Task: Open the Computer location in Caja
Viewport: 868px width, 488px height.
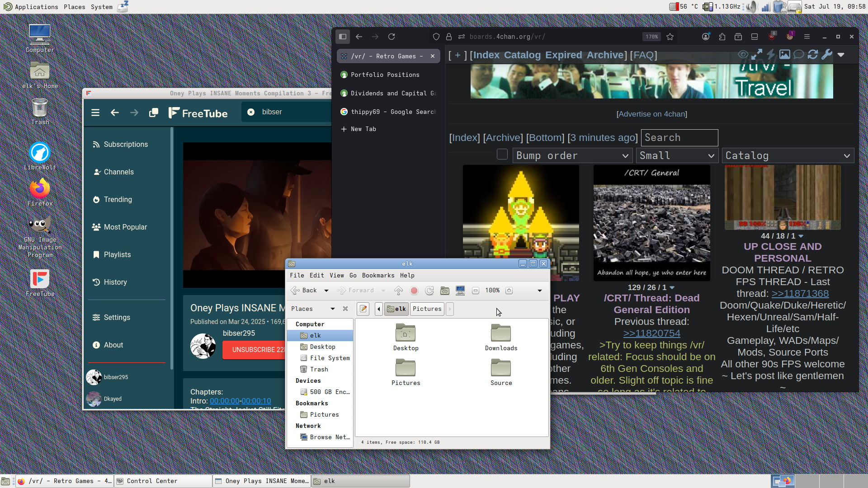Action: [460, 291]
